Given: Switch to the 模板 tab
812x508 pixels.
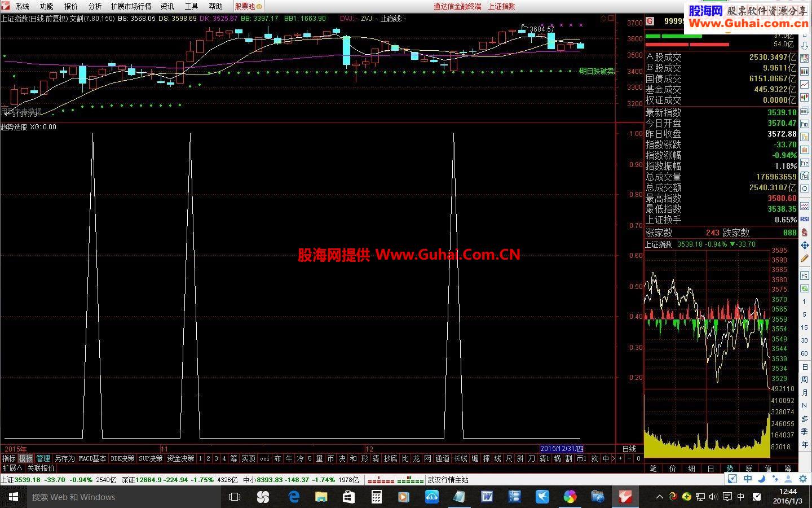Looking at the screenshot, I should click(26, 458).
